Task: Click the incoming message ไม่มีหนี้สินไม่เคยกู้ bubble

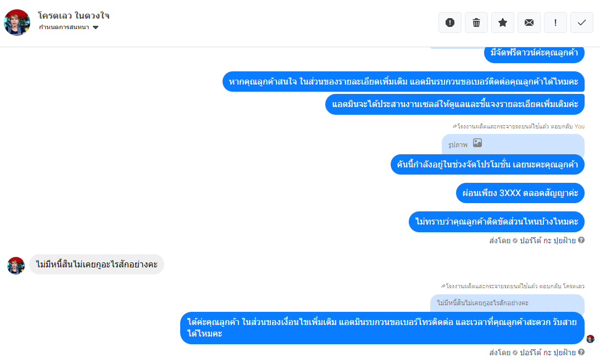Action: pyautogui.click(x=97, y=264)
